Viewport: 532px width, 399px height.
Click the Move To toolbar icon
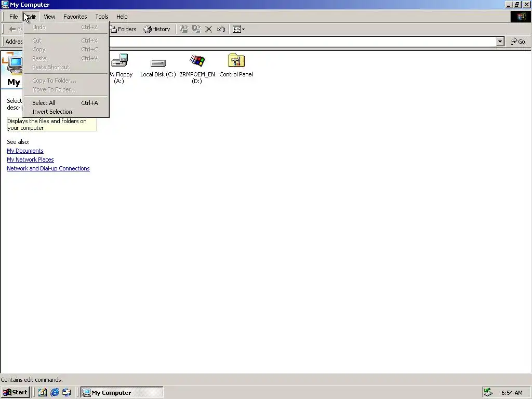pyautogui.click(x=184, y=29)
